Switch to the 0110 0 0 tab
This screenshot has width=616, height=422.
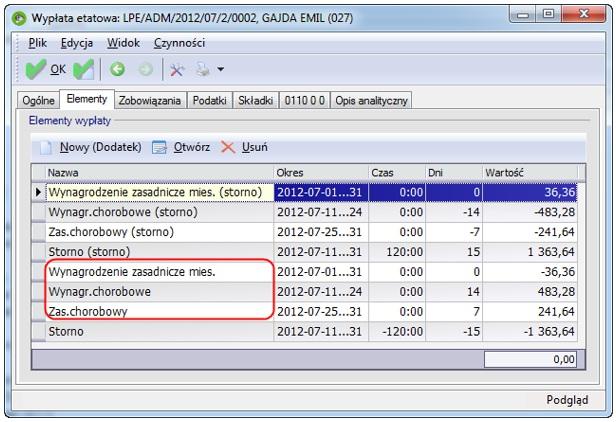(304, 101)
